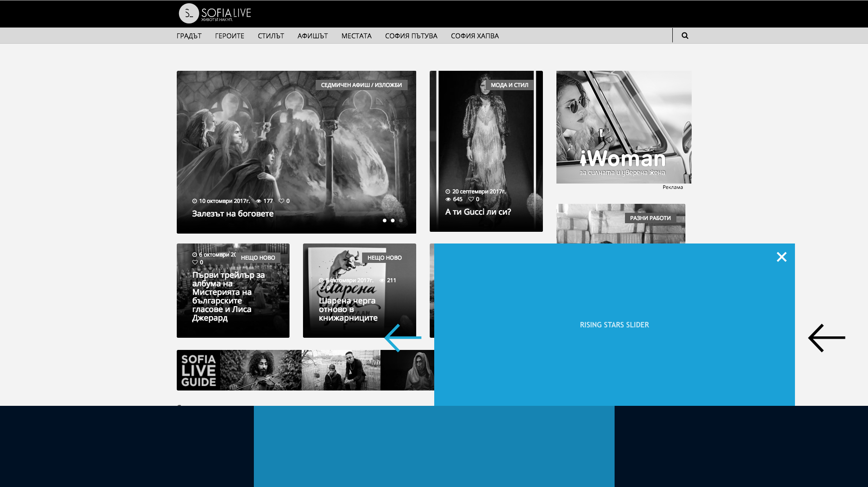The width and height of the screenshot is (868, 487).
Task: Open СОФИЯ ПЪТУВА menu item
Action: (411, 36)
